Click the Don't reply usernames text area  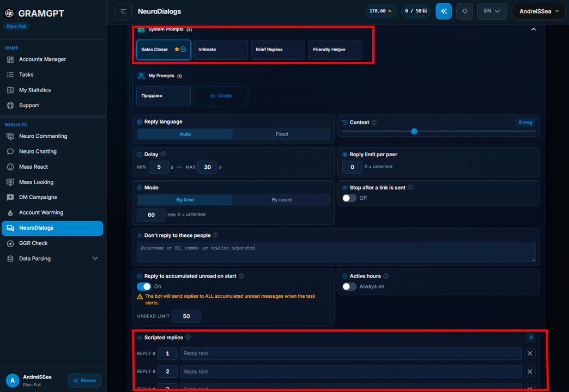[x=336, y=252]
